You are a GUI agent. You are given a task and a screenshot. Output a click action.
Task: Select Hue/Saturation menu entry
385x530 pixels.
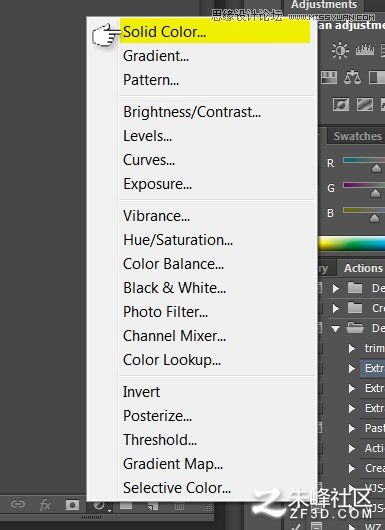click(x=178, y=240)
